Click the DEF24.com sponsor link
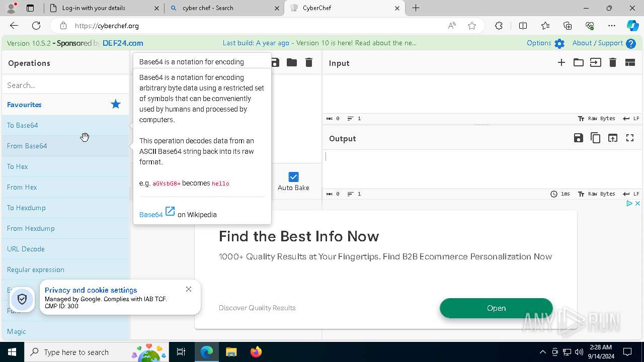Screen dimensions: 644x362 (x=123, y=43)
